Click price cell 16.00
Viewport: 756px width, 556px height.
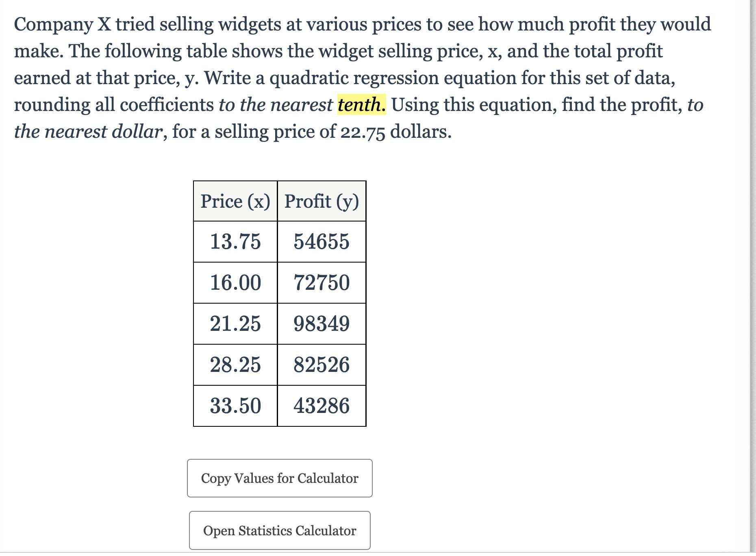click(x=235, y=282)
